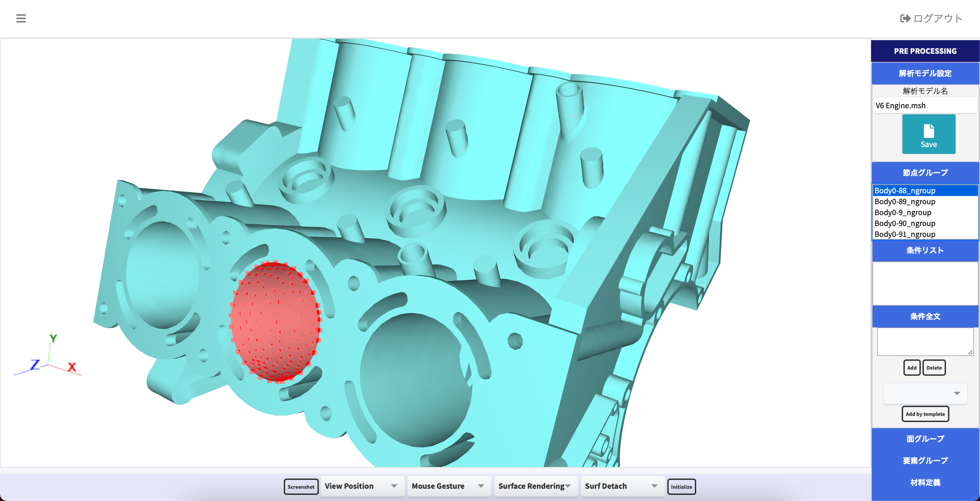Open the Mouse Gesture dropdown
Screen dimensions: 980x501
(448, 486)
